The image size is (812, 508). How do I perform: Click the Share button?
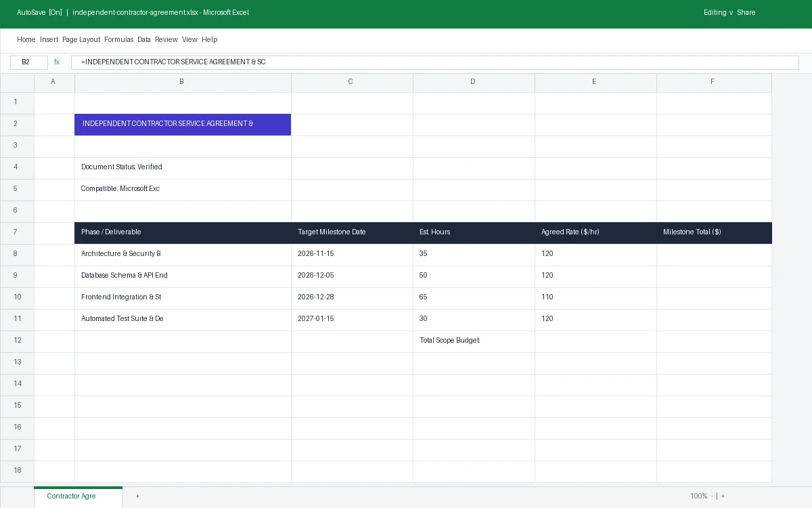[x=746, y=13]
